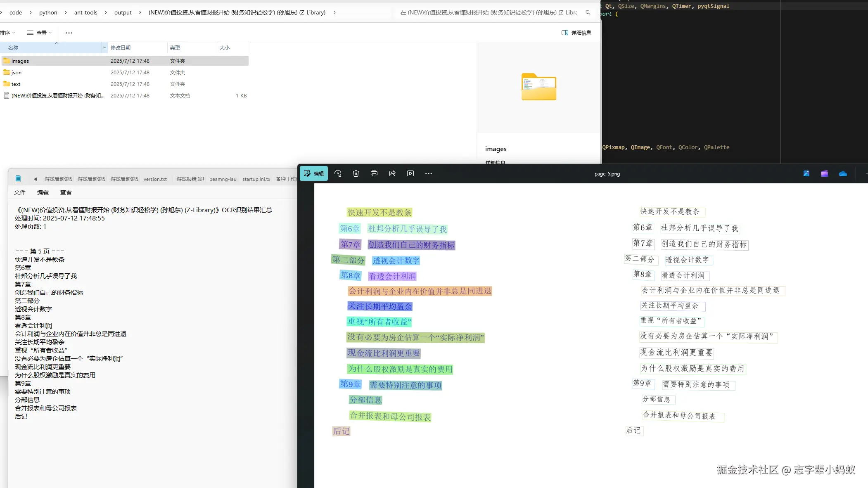This screenshot has width=868, height=488.
Task: Toggle the 详细信息 details pane
Action: tap(576, 33)
